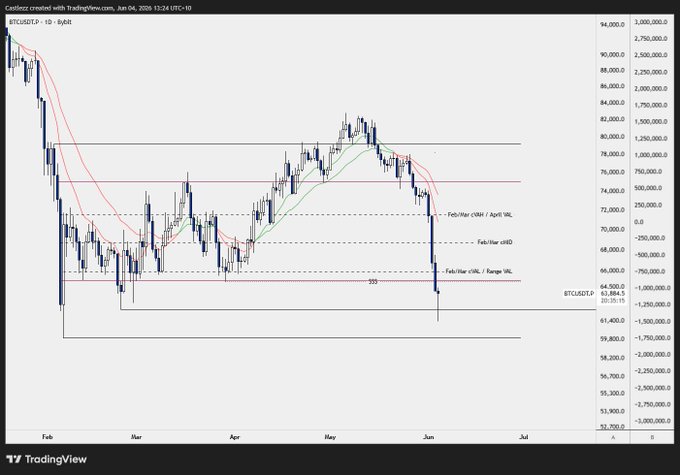Click the 82,000.0 price axis label
This screenshot has width=680, height=475.
point(612,119)
